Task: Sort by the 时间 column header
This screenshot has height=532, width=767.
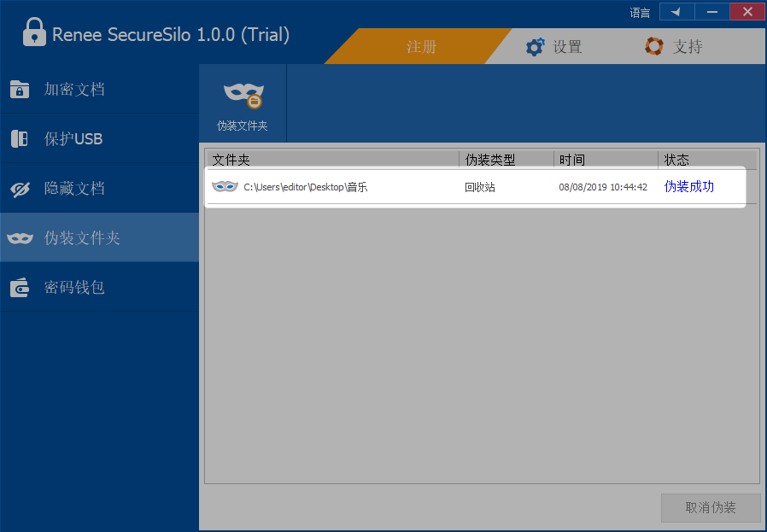Action: coord(606,160)
